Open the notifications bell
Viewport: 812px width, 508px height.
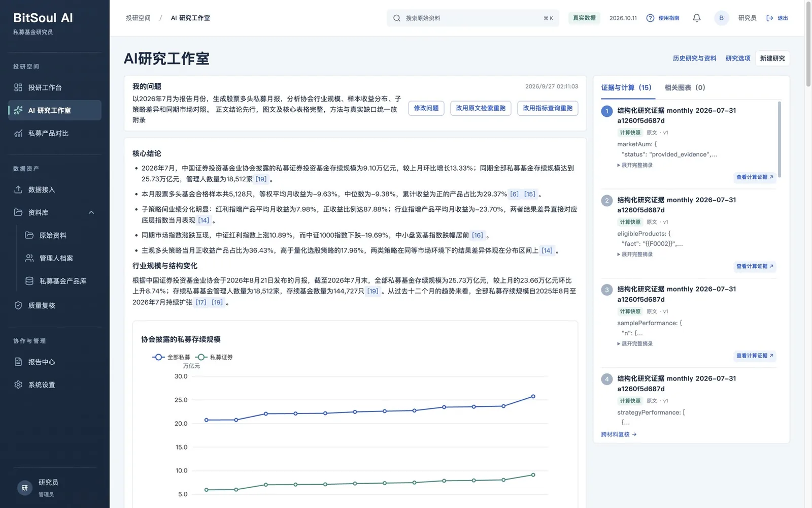[x=697, y=18]
